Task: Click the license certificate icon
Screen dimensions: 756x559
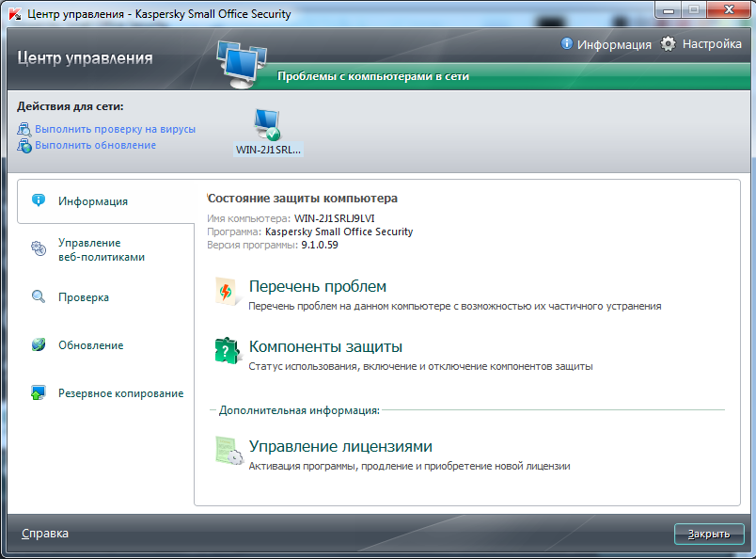Action: 229,451
